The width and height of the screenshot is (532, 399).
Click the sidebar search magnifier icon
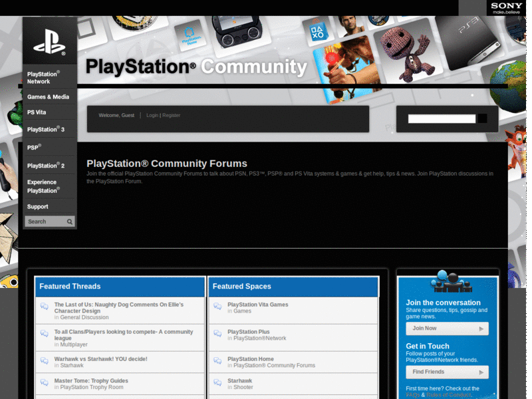(70, 221)
